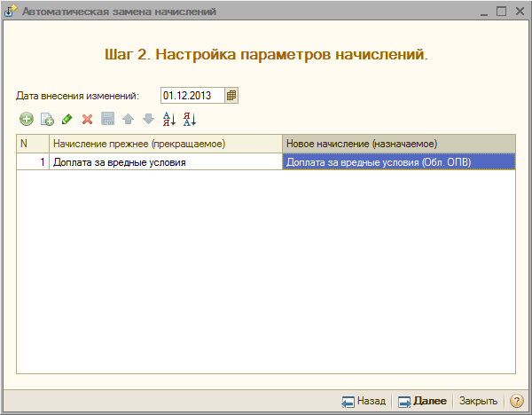Click the 'Начисление прежнее' column header
532x415 pixels.
click(165, 144)
